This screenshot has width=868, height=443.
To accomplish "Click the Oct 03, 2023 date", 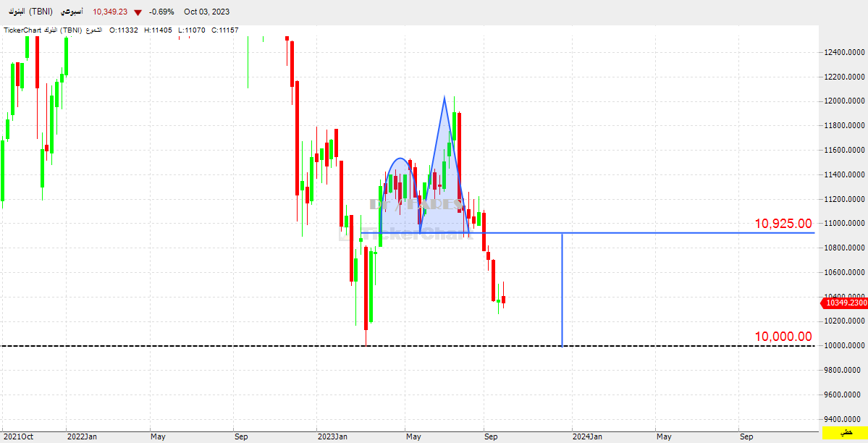I will coord(206,12).
